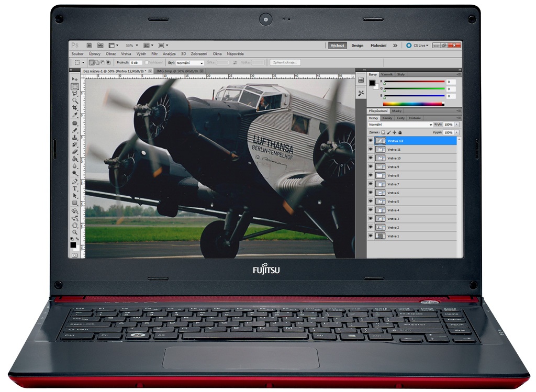Open the Mini Bridge panel icon in dock
Screen dimensions: 536x392
point(361,80)
